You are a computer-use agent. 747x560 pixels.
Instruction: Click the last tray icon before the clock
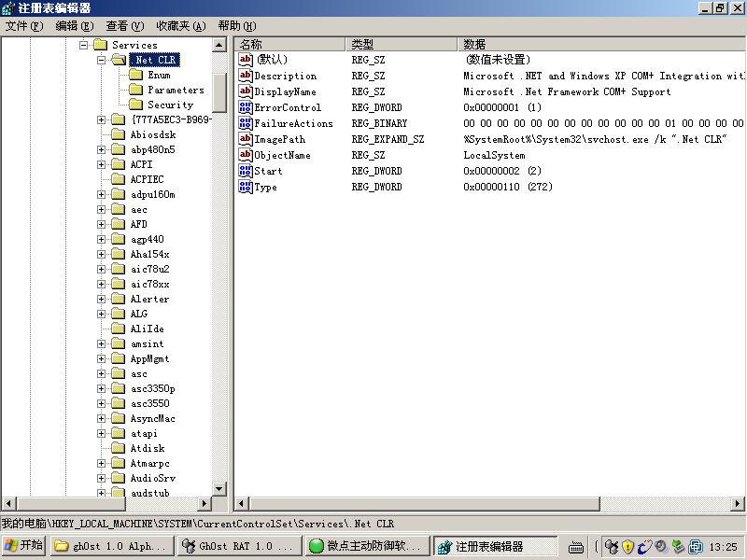(x=696, y=547)
